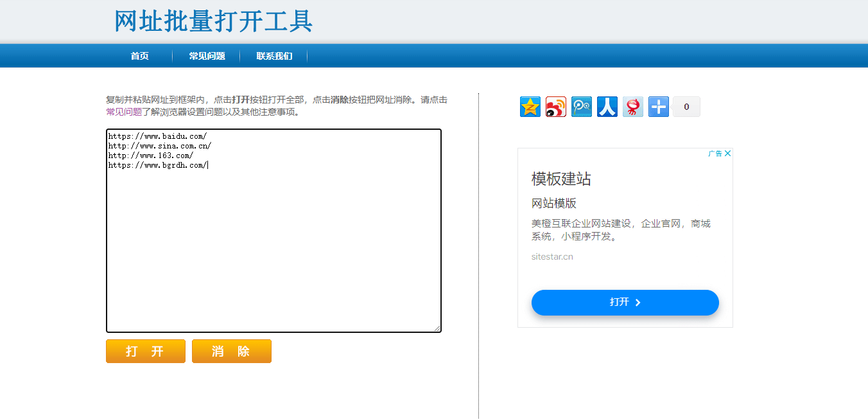Image resolution: width=868 pixels, height=419 pixels.
Task: Click the share count showing 0
Action: (x=686, y=106)
